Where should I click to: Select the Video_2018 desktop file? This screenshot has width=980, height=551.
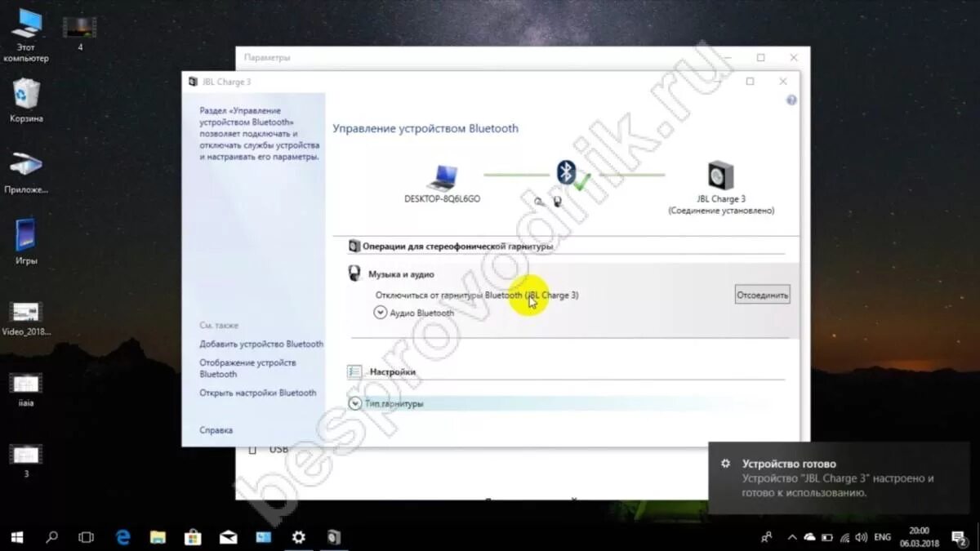(x=26, y=319)
